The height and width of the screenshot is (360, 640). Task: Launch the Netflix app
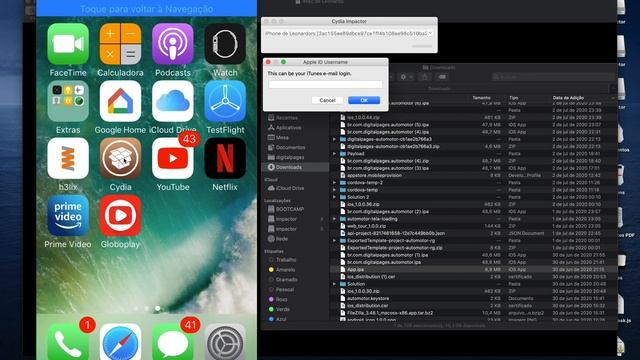[225, 158]
